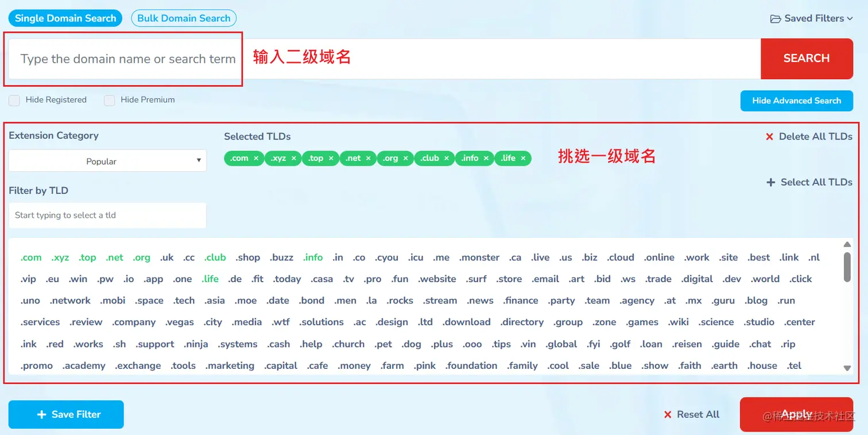Click the TLD list scrollbar thumb
868x435 pixels.
[847, 267]
